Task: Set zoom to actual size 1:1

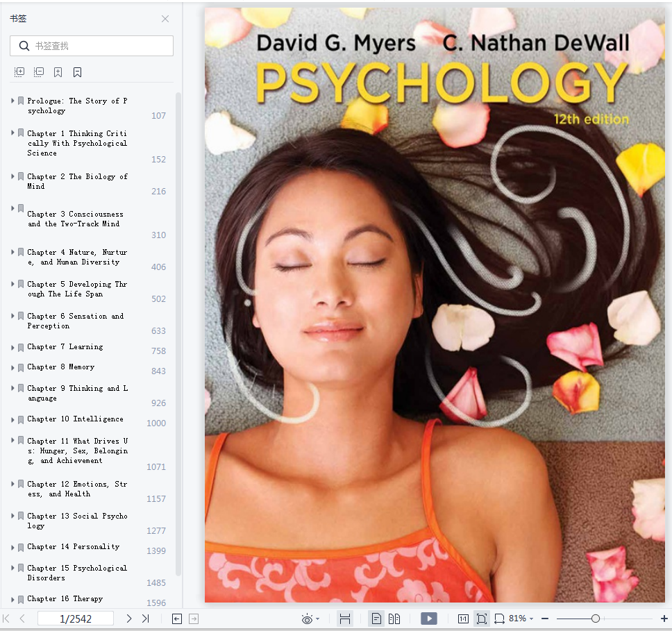Action: [463, 619]
